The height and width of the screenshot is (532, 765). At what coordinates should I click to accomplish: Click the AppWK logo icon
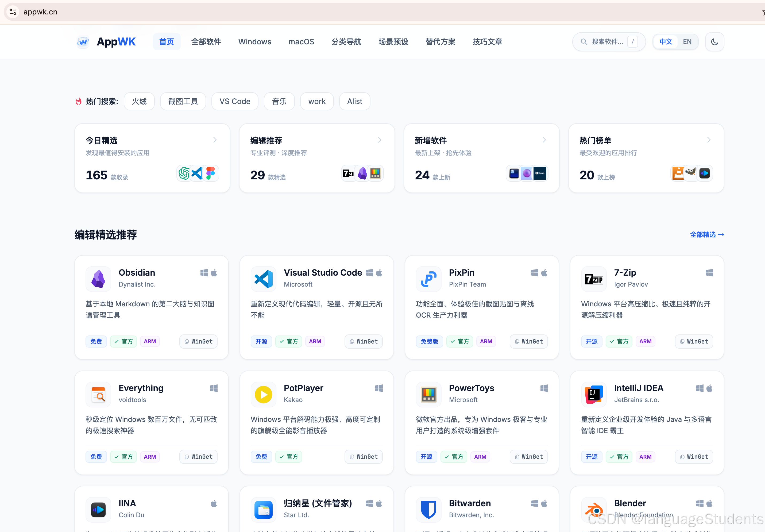click(x=83, y=42)
